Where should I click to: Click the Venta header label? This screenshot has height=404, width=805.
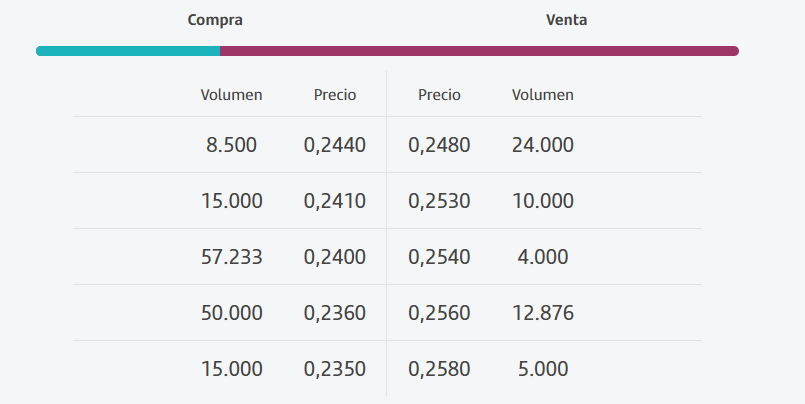click(566, 20)
